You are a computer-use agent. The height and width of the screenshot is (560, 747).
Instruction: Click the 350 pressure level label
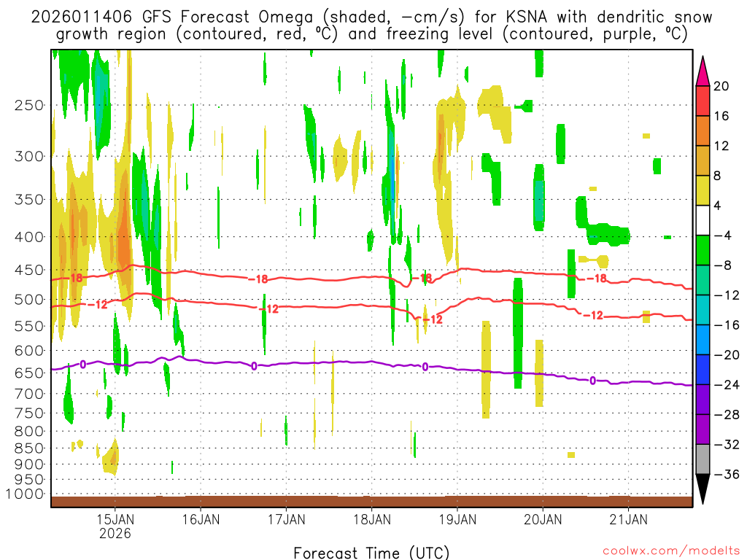[29, 200]
